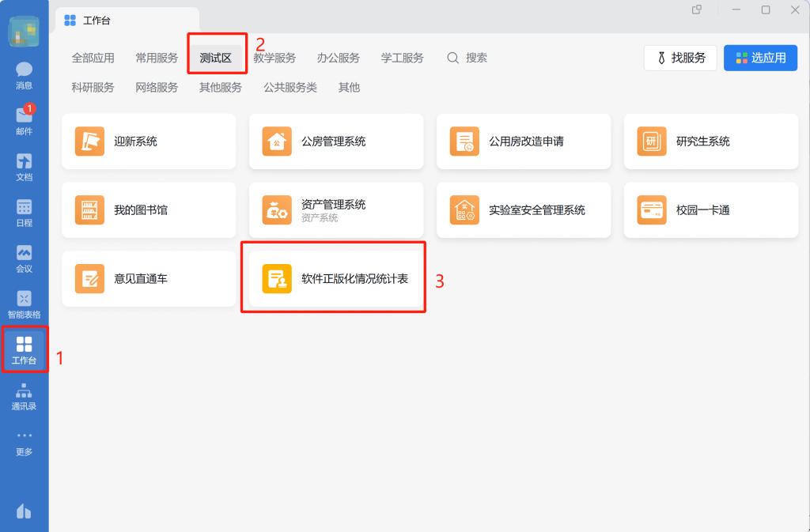Select the 测试区 tab

coord(215,58)
